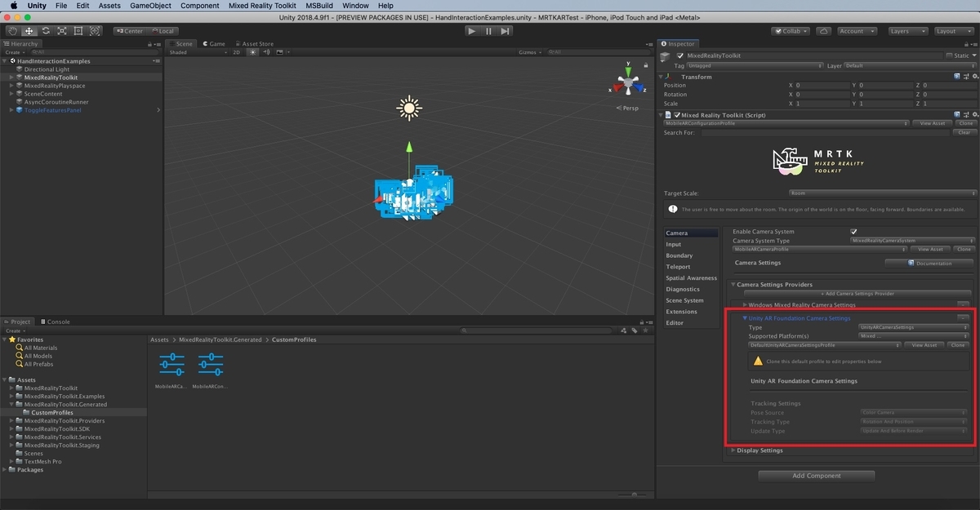Image resolution: width=980 pixels, height=510 pixels.
Task: Open the Apple menu
Action: (13, 6)
